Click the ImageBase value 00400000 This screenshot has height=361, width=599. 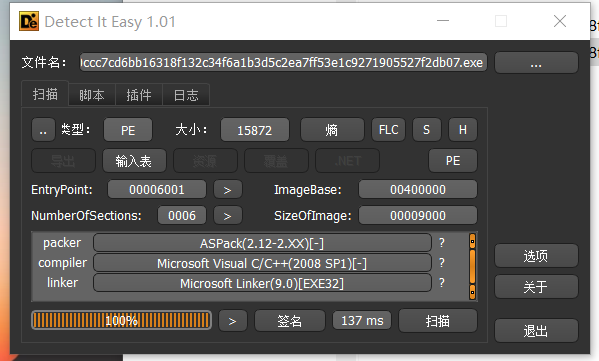pyautogui.click(x=418, y=189)
